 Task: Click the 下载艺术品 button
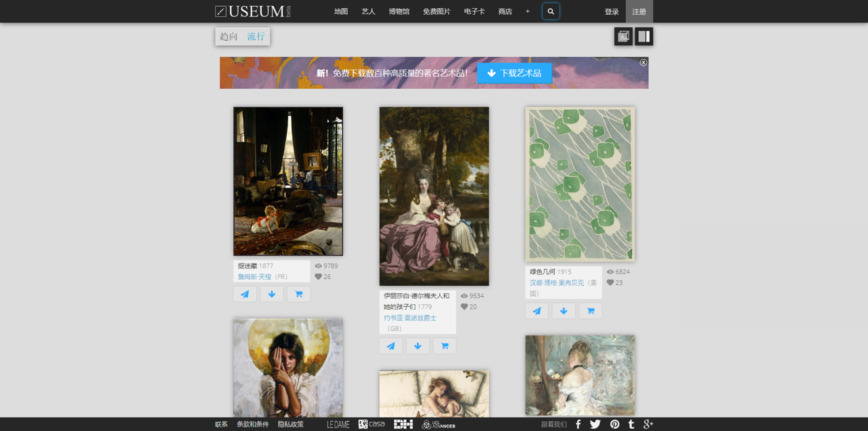click(515, 73)
